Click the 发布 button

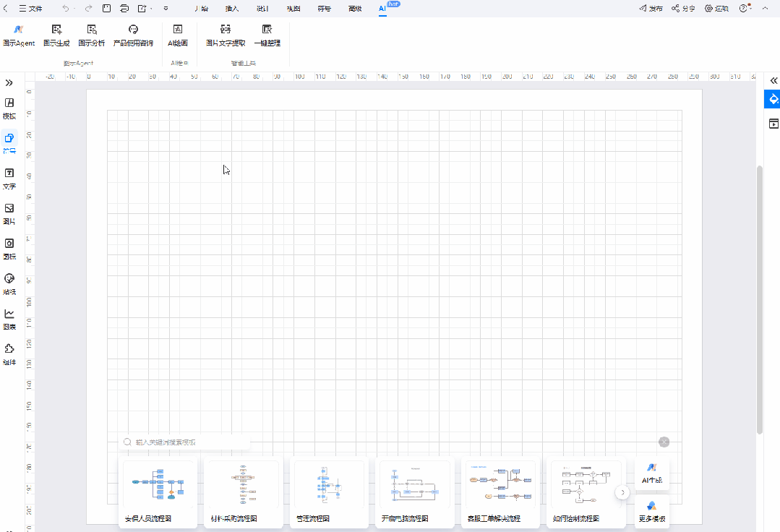pyautogui.click(x=651, y=9)
